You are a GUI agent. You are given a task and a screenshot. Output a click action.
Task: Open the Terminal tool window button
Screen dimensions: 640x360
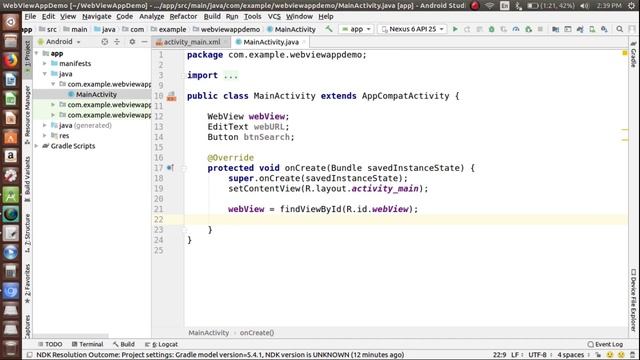(x=87, y=344)
